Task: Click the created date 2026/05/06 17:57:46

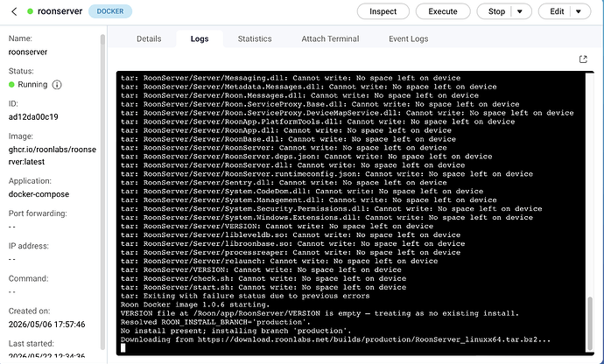Action: coord(46,325)
